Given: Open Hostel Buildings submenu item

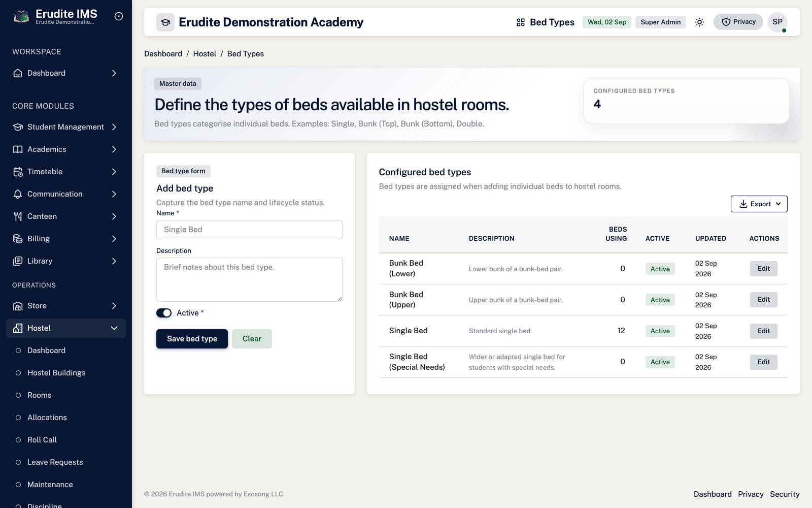Looking at the screenshot, I should tap(66, 373).
